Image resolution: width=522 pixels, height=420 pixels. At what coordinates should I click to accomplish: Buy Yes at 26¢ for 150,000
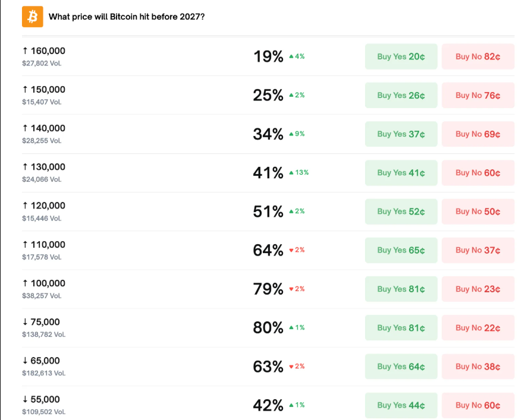[x=401, y=96]
